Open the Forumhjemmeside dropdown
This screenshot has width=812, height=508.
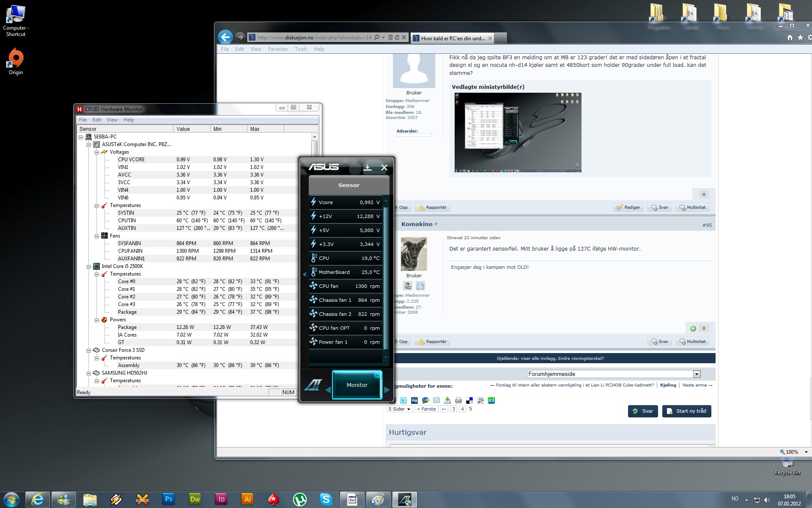[614, 374]
